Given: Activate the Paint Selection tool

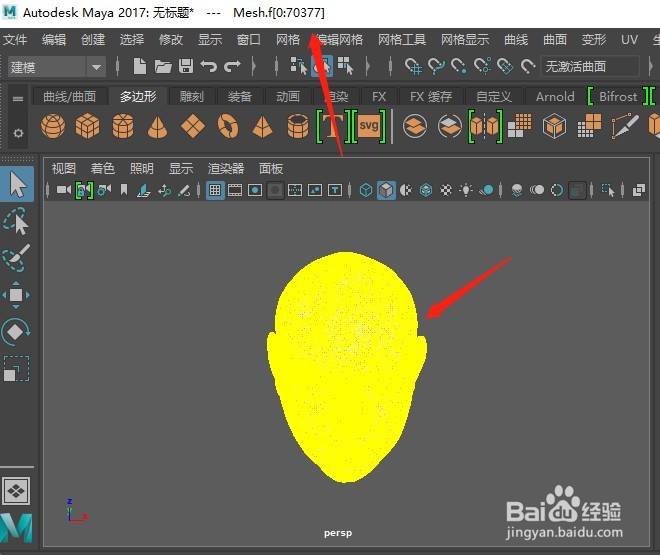Looking at the screenshot, I should [16, 258].
